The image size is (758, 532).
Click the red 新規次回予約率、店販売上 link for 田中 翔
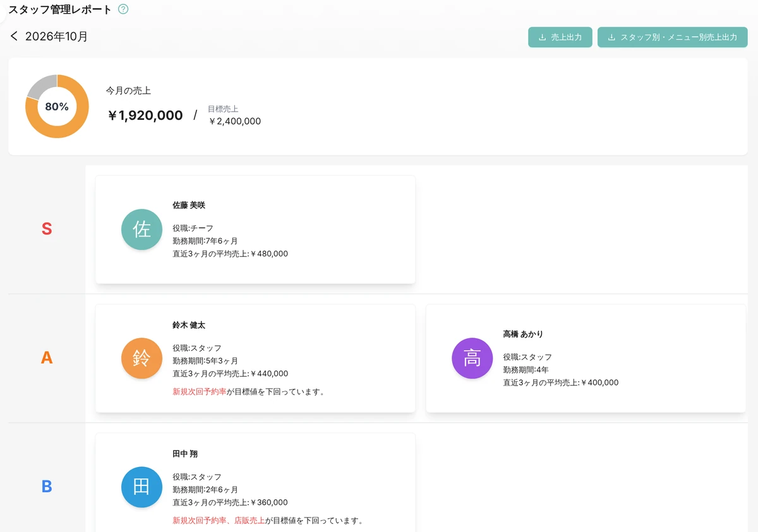click(x=219, y=521)
